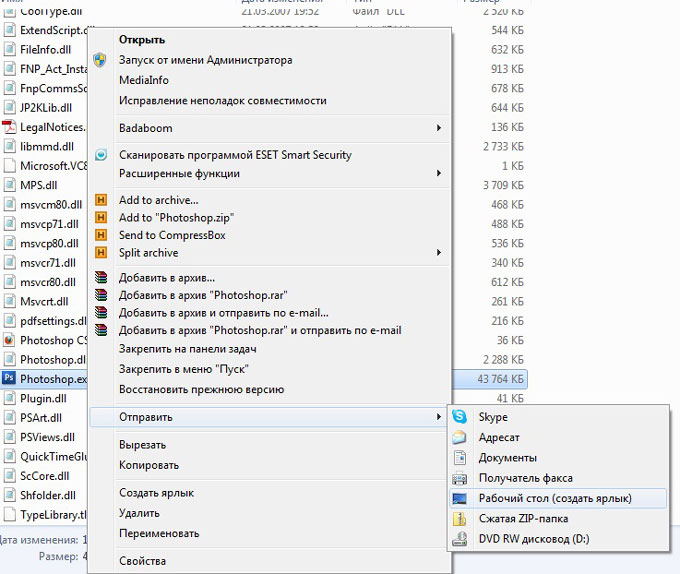Click the WinRAR icon beside Добавить в архив...
This screenshot has height=574, width=680.
click(101, 277)
